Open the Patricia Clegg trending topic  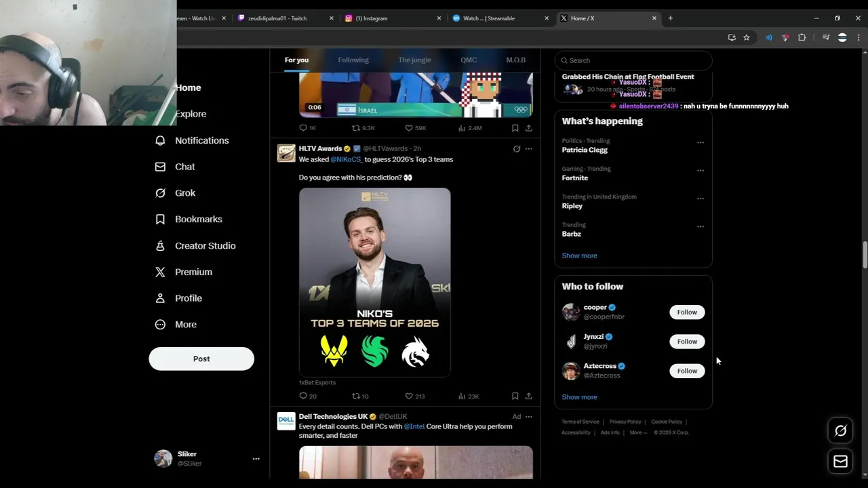point(585,150)
